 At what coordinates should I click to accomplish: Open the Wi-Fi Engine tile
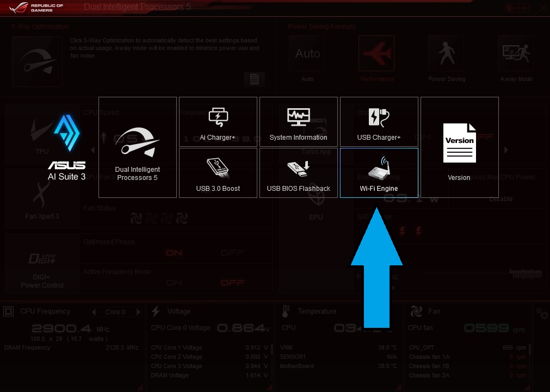click(379, 173)
